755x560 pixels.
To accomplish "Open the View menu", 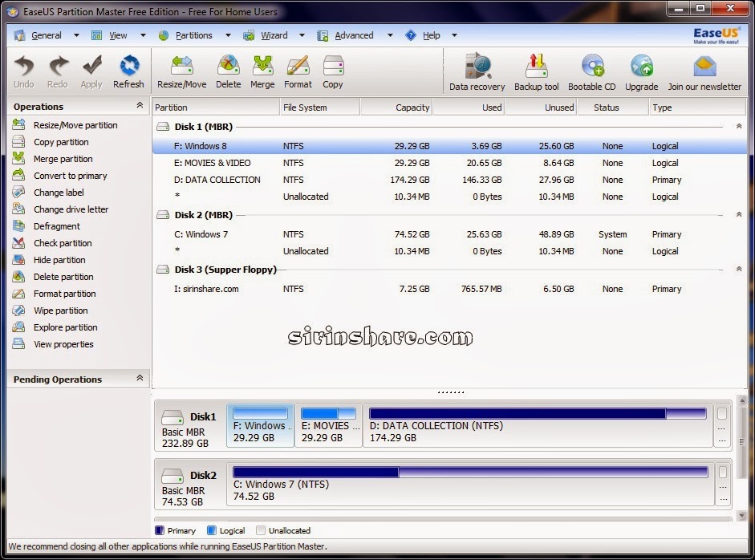I will tap(118, 35).
